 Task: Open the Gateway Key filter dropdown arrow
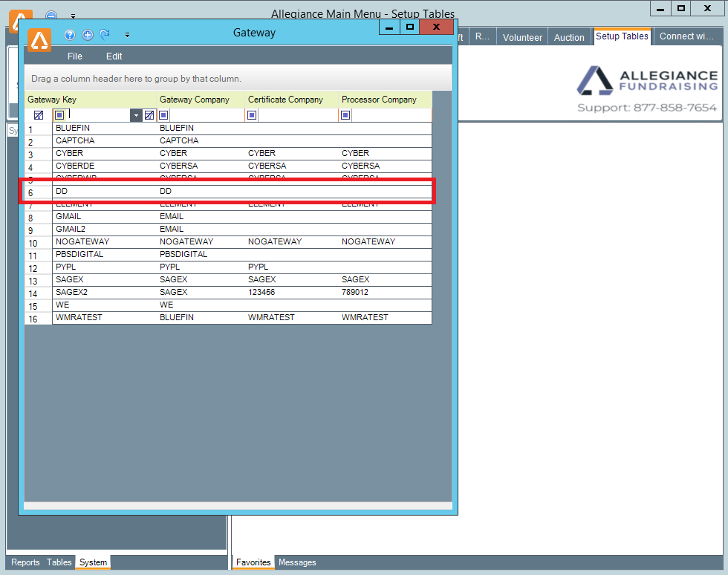point(136,116)
